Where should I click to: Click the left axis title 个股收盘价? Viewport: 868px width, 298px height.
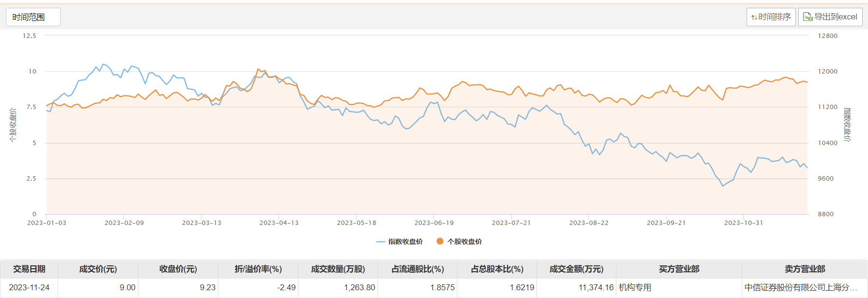pyautogui.click(x=13, y=125)
